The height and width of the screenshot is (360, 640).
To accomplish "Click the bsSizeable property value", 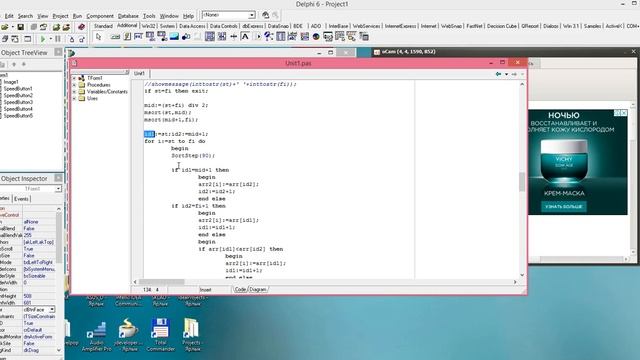I will point(34,276).
